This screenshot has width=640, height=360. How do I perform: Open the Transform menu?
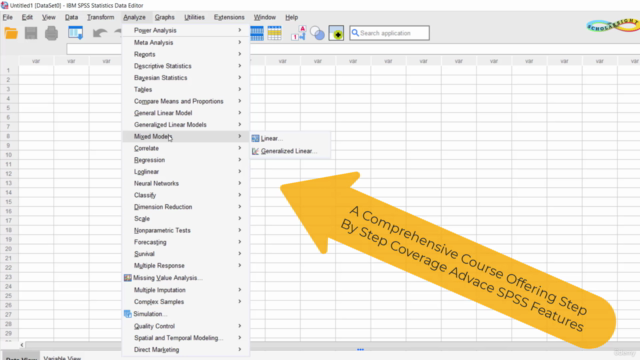click(100, 17)
